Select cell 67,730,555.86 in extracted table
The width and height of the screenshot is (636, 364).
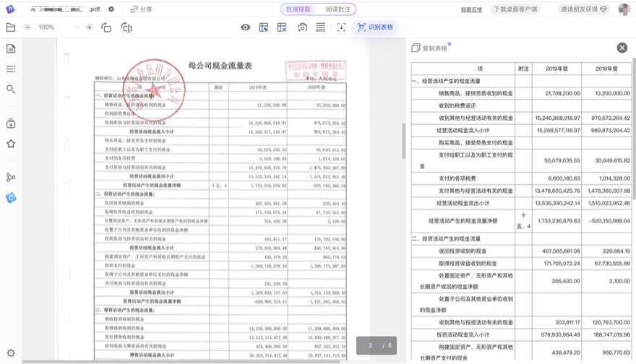(x=606, y=264)
